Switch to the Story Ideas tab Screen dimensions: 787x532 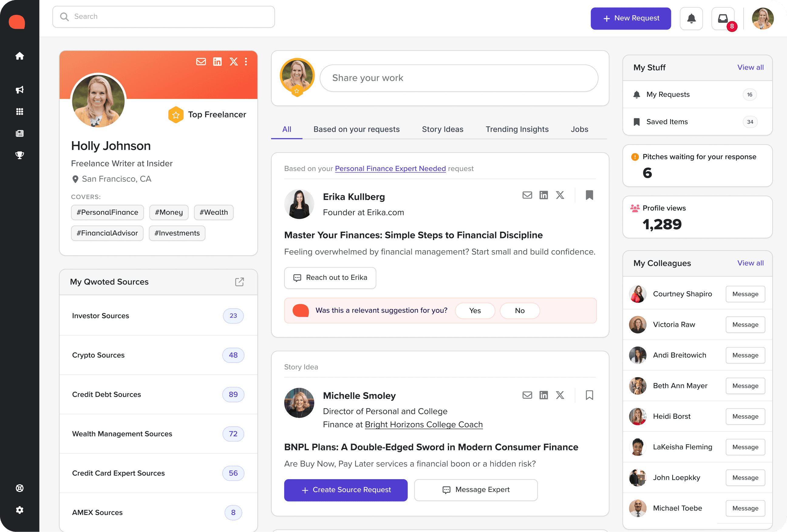click(x=442, y=129)
